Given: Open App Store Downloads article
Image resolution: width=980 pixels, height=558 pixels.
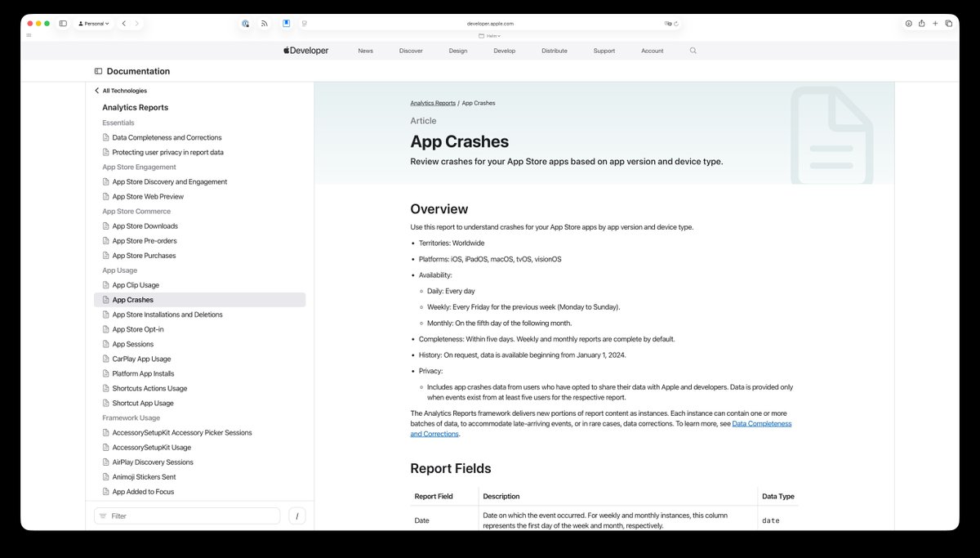Looking at the screenshot, I should point(145,226).
